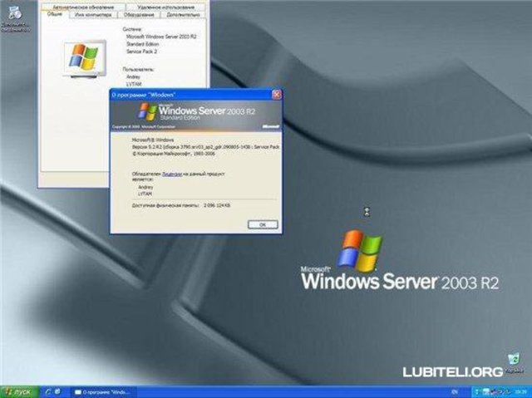
Task: Open the EN language indicator
Action: pos(455,392)
